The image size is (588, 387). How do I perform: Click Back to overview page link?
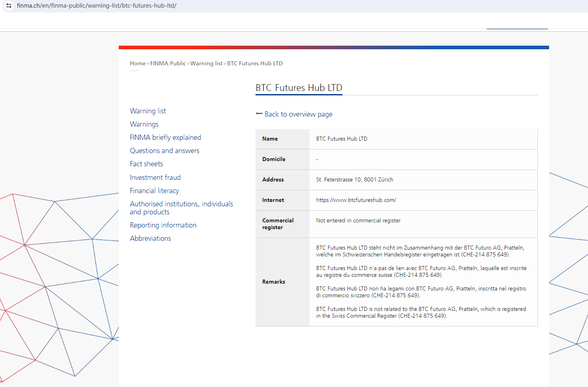pos(298,114)
